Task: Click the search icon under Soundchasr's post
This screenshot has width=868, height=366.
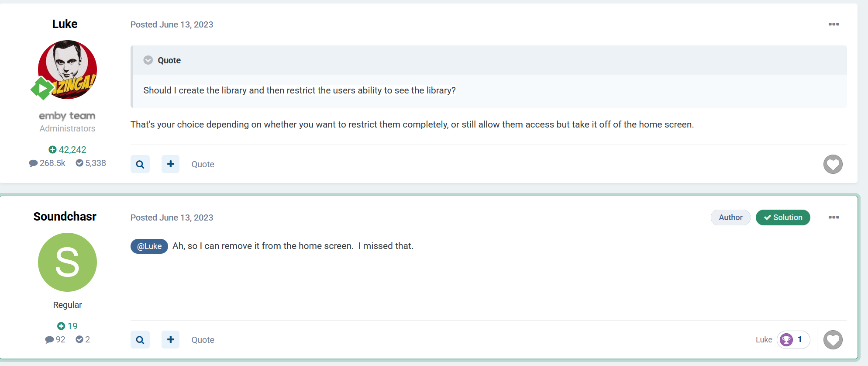Action: point(140,340)
